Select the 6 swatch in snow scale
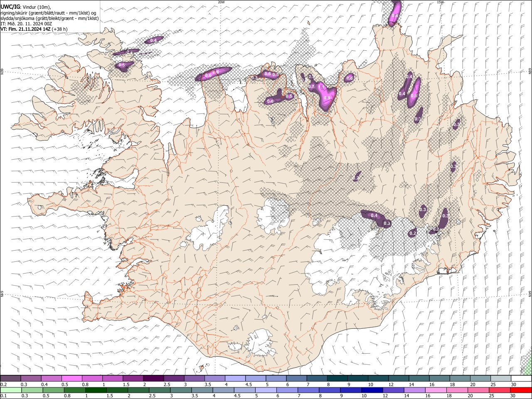This screenshot has width=532, height=399. pyautogui.click(x=296, y=379)
